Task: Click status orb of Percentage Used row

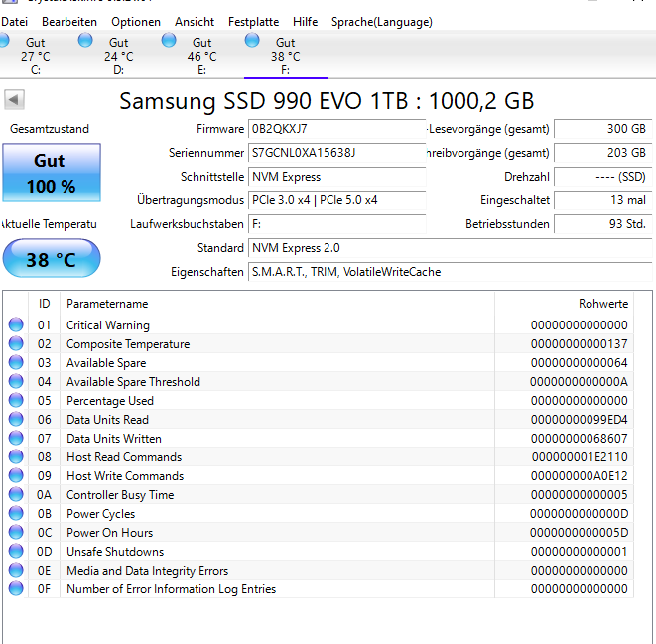Action: pyautogui.click(x=16, y=400)
